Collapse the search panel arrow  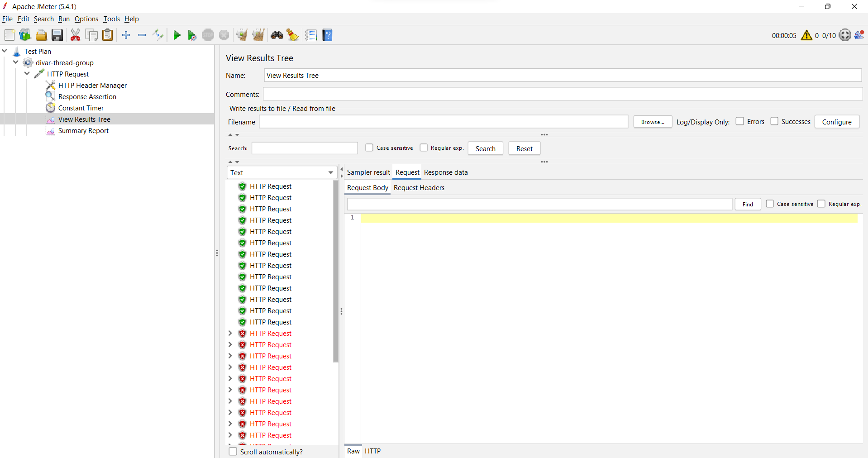point(230,162)
